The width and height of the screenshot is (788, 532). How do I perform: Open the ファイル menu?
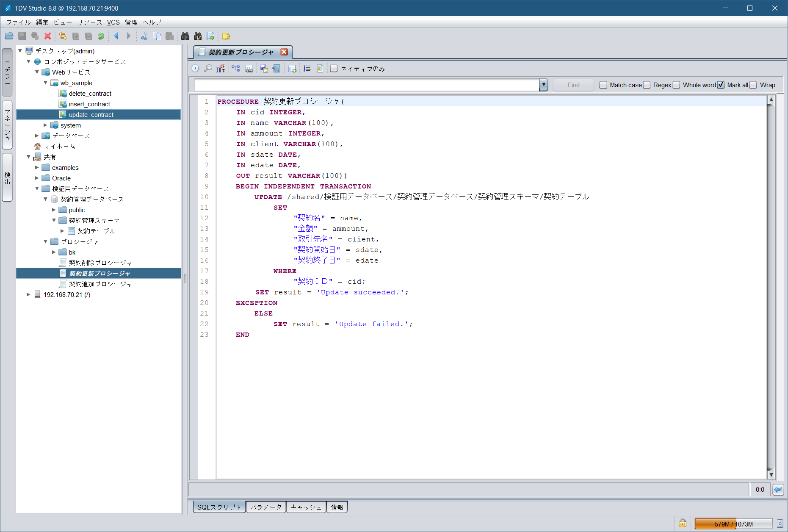pyautogui.click(x=19, y=22)
